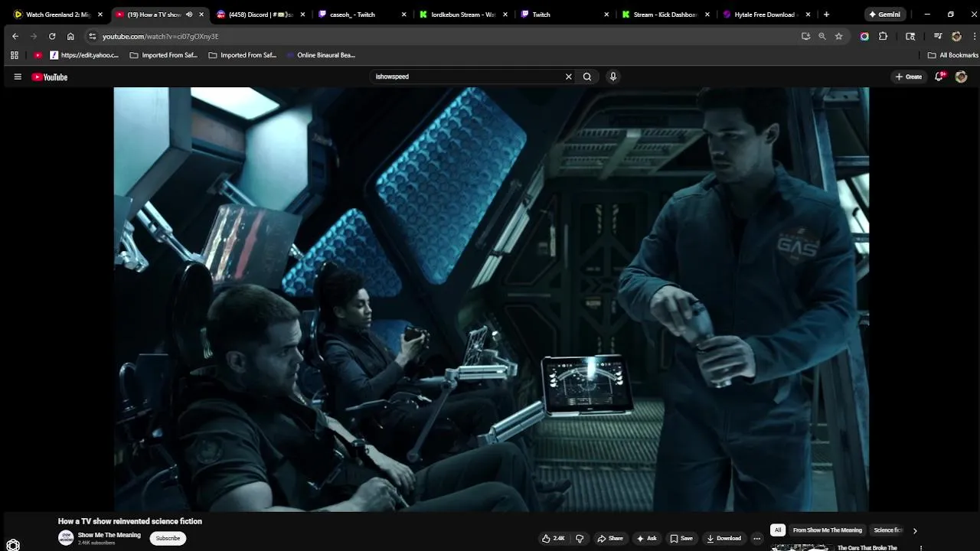Image resolution: width=980 pixels, height=551 pixels.
Task: Open first Imported From Safari bookmark folder
Action: (163, 55)
